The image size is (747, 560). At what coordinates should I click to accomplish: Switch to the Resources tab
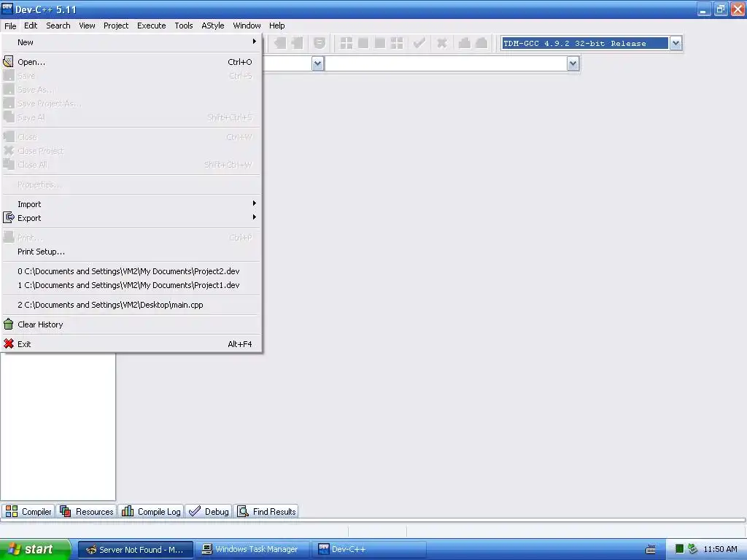pos(86,511)
